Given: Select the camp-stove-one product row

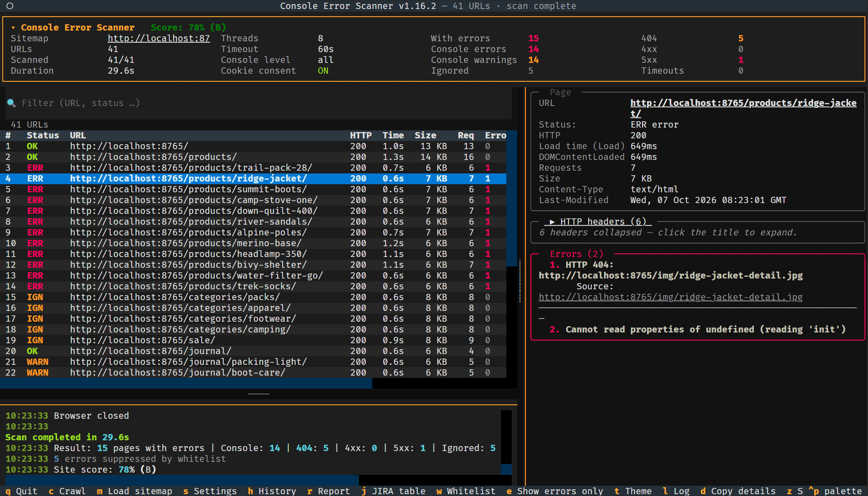Looking at the screenshot, I should (x=253, y=200).
